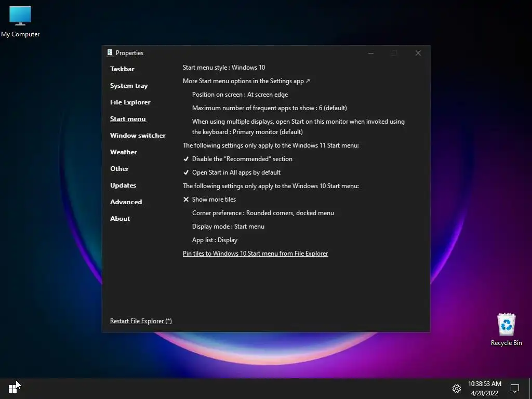Toggle Disable the "Recommended" section

[237, 159]
